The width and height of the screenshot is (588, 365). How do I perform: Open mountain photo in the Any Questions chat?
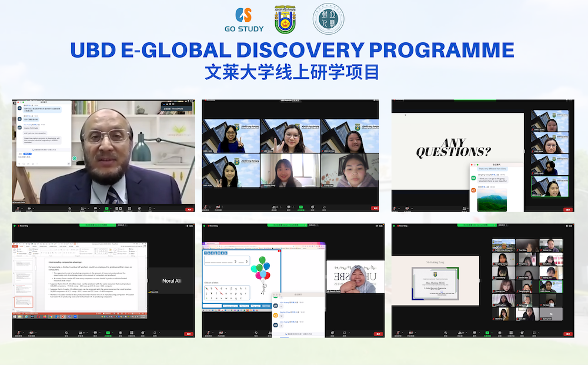492,199
